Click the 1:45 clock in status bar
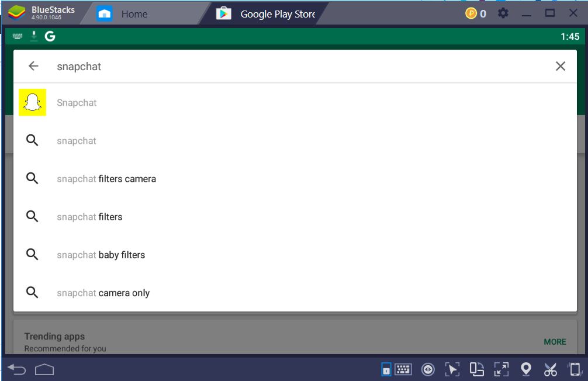Image resolution: width=588 pixels, height=381 pixels. [x=570, y=36]
